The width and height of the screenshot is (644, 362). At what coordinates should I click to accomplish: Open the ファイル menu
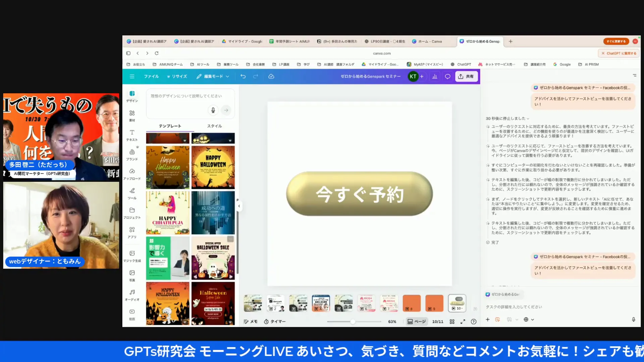coord(151,76)
